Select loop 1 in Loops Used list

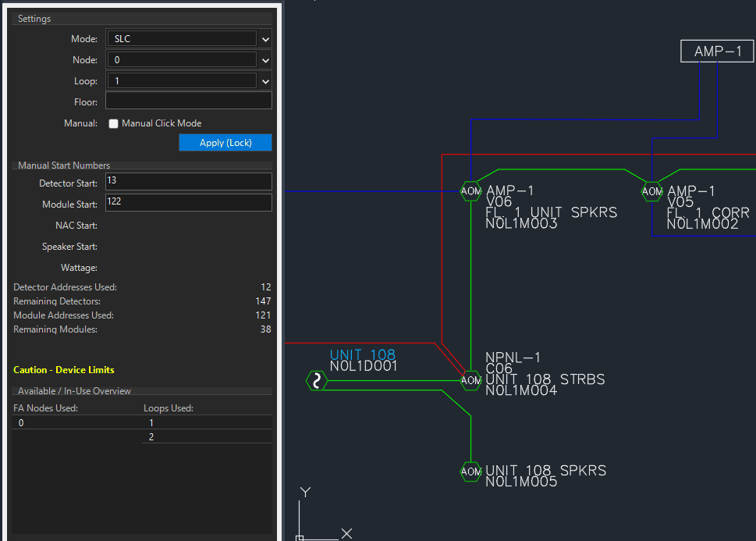[151, 423]
